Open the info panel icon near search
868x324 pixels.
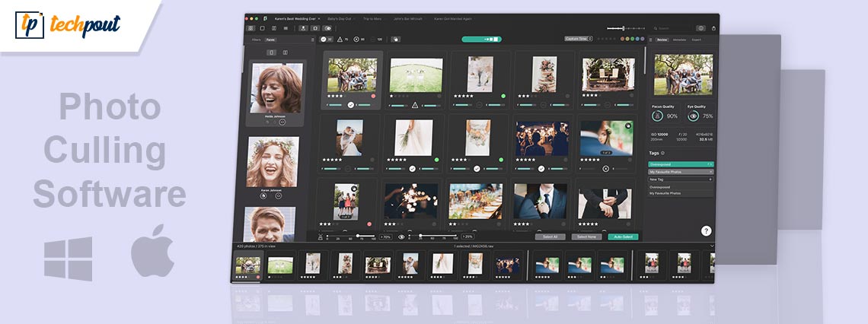(x=700, y=28)
